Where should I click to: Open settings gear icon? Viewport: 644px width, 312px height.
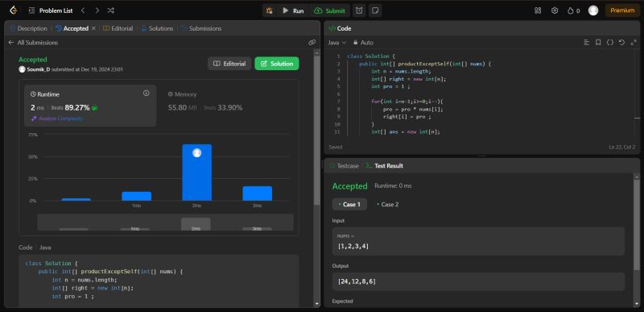(x=555, y=10)
